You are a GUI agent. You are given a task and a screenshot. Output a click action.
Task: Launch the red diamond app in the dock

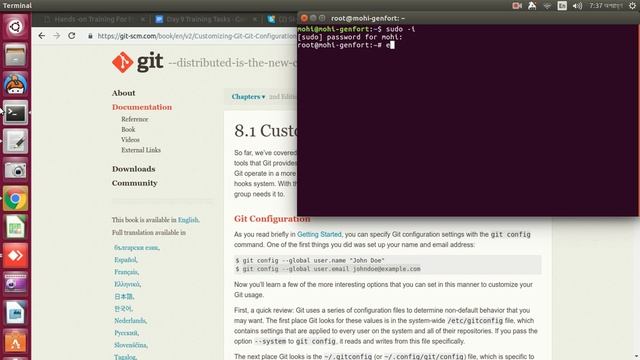coord(16,256)
